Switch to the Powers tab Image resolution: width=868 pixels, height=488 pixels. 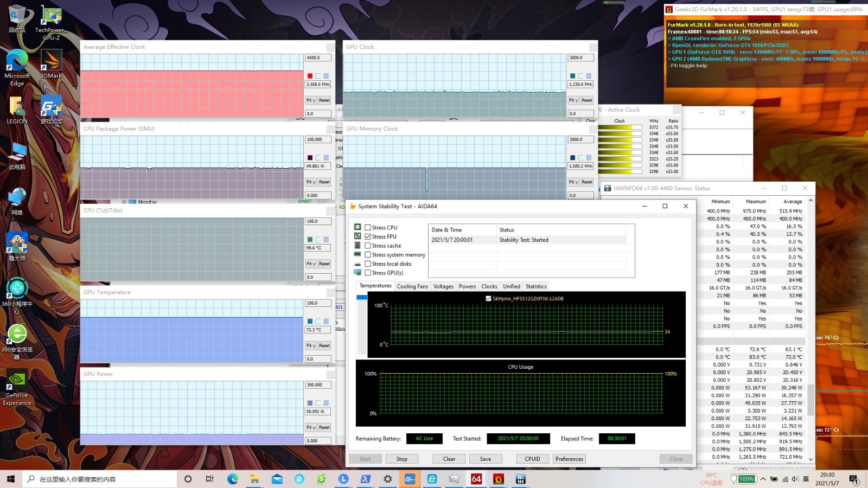point(467,286)
